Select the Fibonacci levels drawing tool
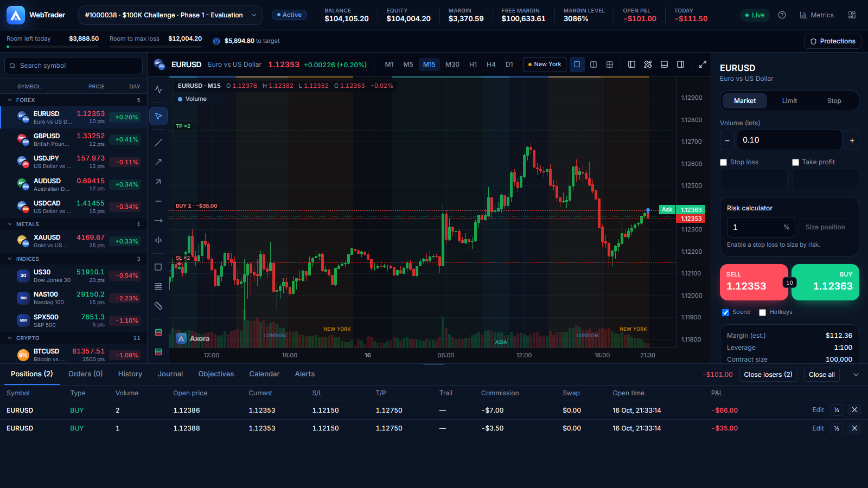This screenshot has width=868, height=488. [158, 286]
